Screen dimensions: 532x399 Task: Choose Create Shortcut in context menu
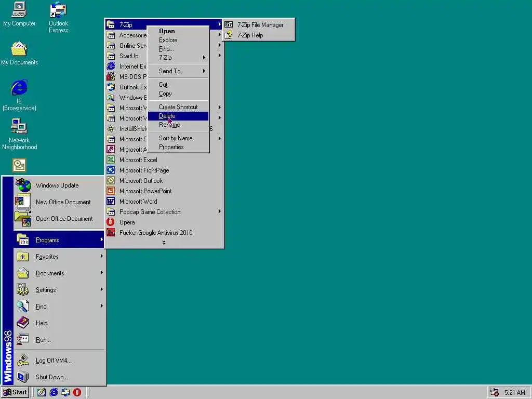(x=179, y=107)
